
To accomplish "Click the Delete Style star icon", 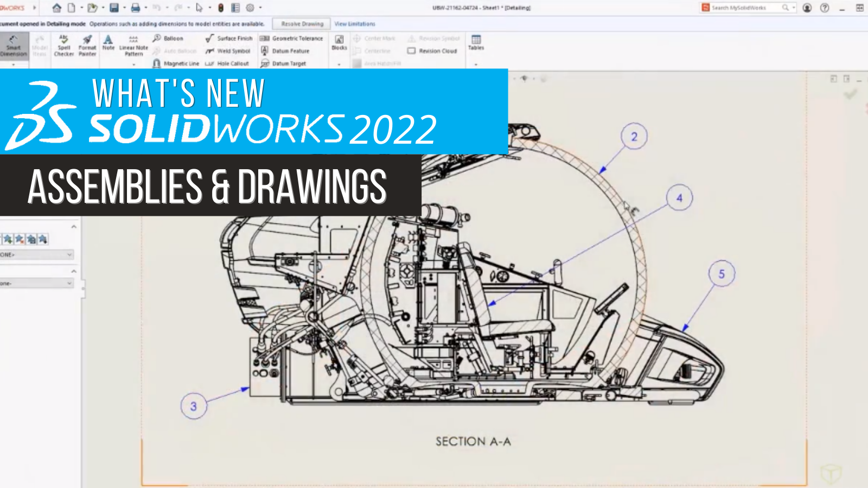I will click(20, 239).
